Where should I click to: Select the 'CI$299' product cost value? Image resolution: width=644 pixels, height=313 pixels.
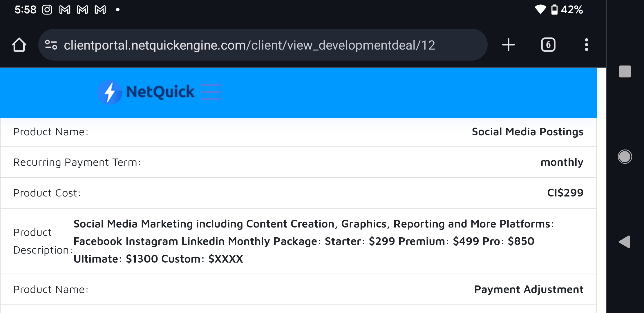(565, 193)
